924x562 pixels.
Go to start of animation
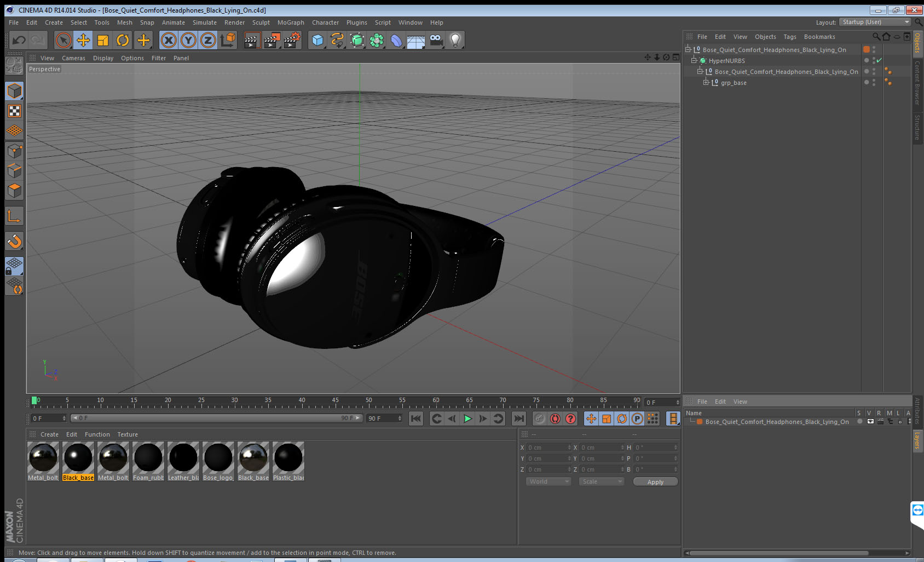[x=416, y=418]
